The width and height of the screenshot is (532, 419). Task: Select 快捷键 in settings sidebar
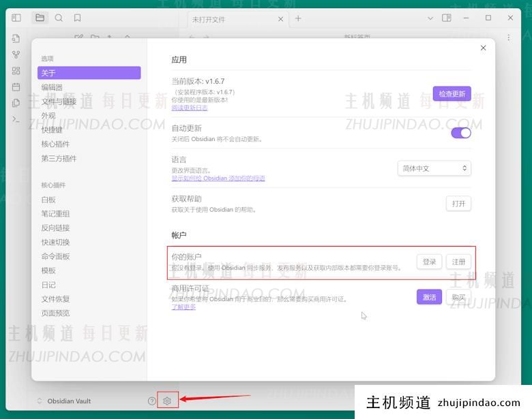click(89, 130)
